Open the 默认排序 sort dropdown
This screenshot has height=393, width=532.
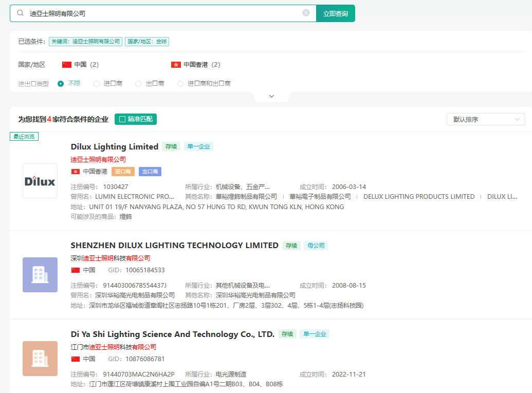tap(486, 119)
